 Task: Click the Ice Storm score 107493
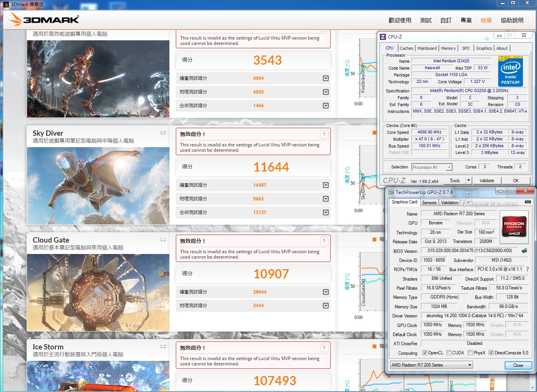coord(275,381)
